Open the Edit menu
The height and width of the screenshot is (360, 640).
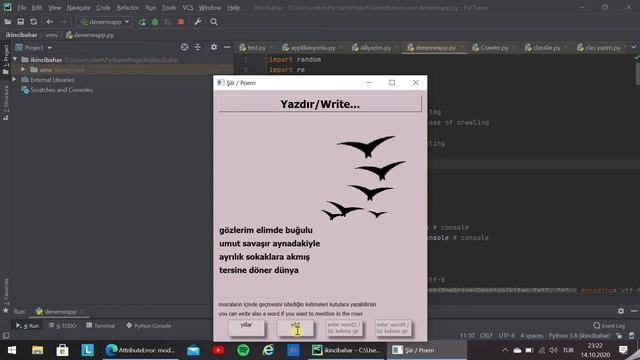pyautogui.click(x=37, y=8)
